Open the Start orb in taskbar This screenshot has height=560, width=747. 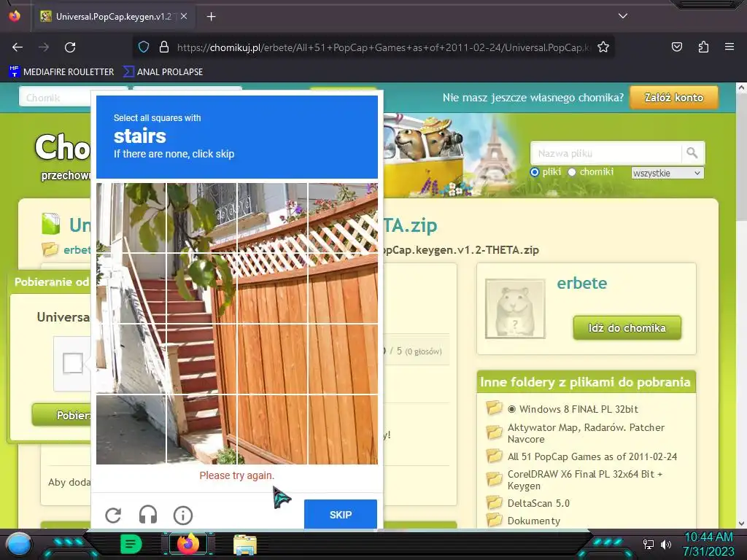coord(19,544)
